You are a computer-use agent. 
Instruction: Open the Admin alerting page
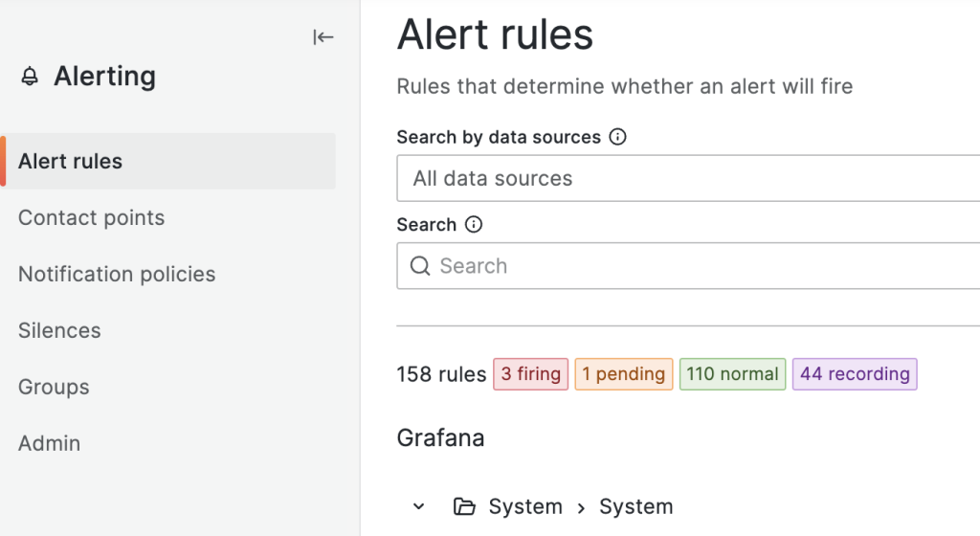(49, 444)
